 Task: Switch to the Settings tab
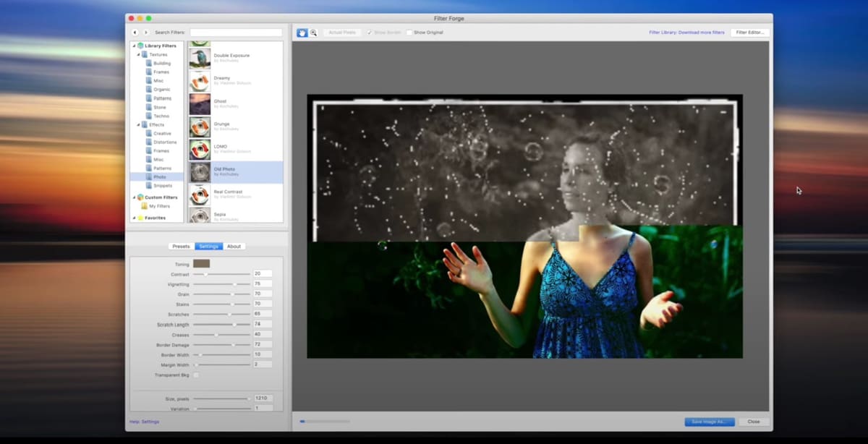[x=208, y=247]
